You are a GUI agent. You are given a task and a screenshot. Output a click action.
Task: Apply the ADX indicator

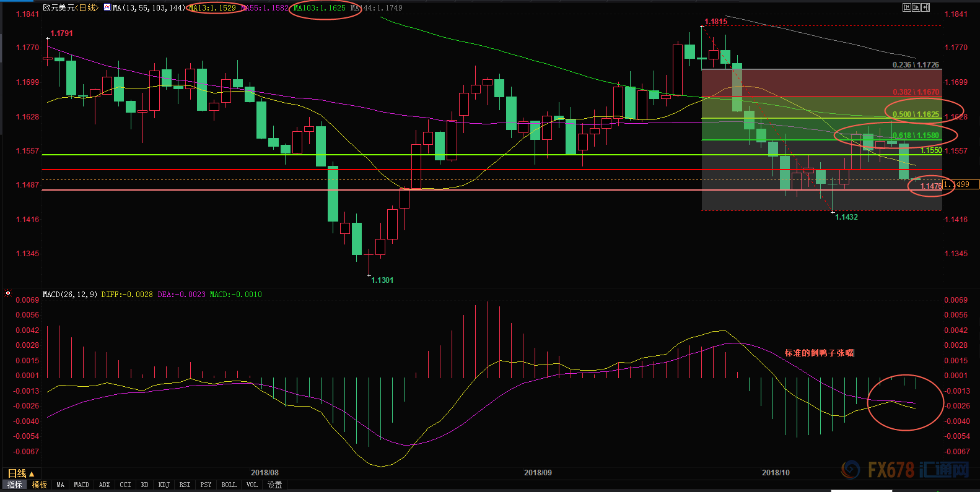tap(104, 485)
